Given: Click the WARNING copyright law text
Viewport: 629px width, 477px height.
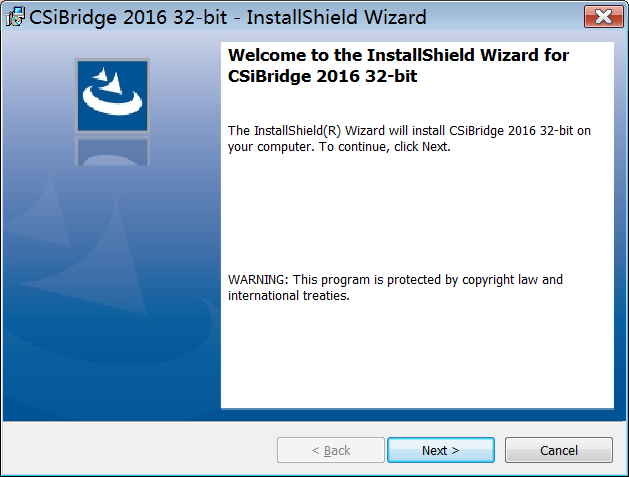Looking at the screenshot, I should [395, 279].
